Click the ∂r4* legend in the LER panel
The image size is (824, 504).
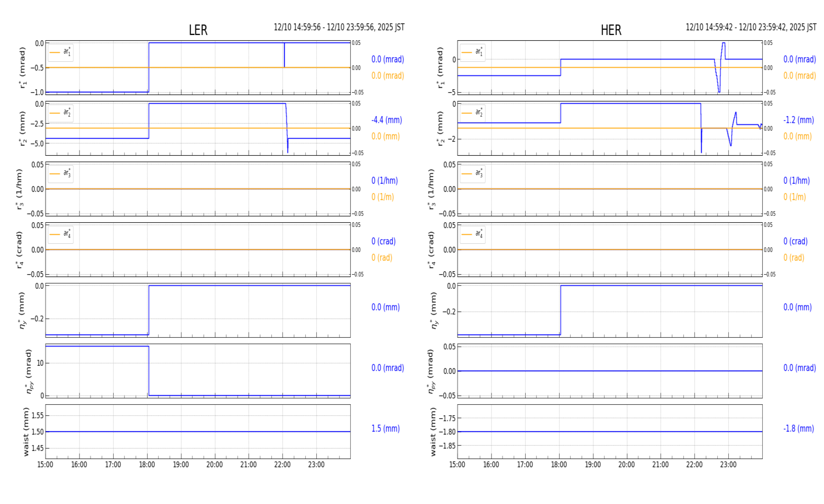coord(61,235)
